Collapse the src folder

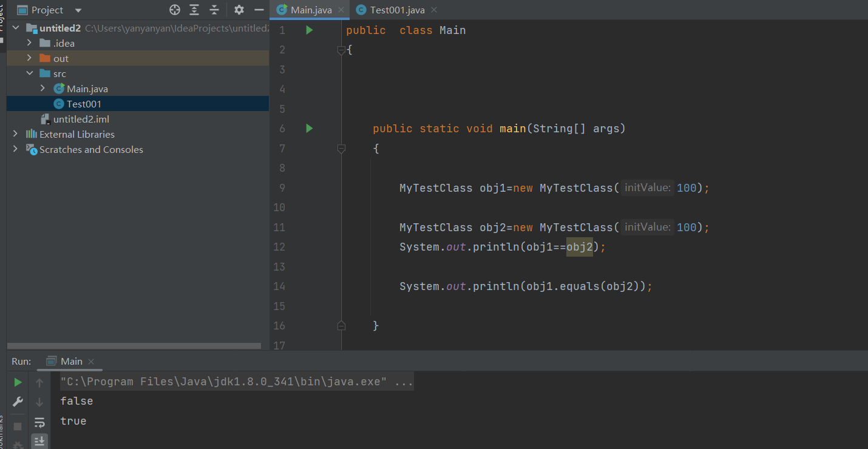pos(29,73)
